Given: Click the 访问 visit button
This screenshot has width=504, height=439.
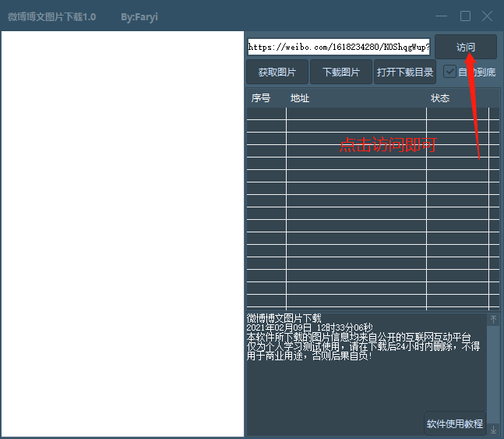Looking at the screenshot, I should pyautogui.click(x=466, y=47).
